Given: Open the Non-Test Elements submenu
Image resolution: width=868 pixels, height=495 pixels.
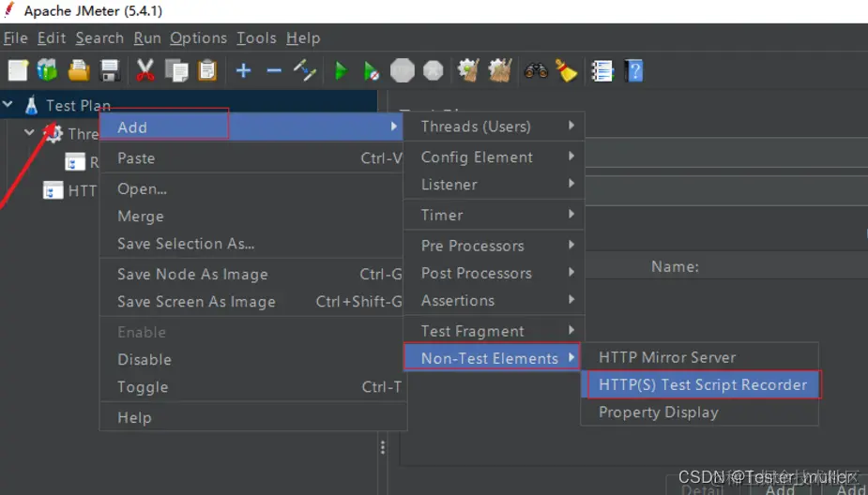Looking at the screenshot, I should pyautogui.click(x=492, y=358).
